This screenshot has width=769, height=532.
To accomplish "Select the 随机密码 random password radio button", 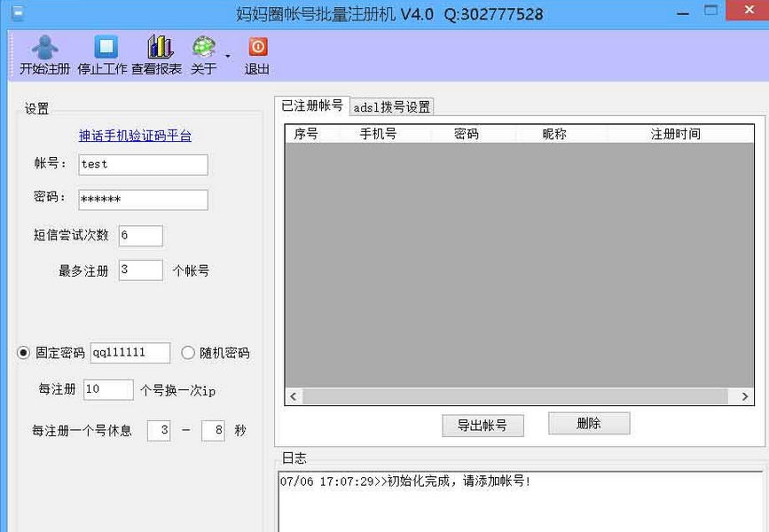I will click(x=187, y=352).
